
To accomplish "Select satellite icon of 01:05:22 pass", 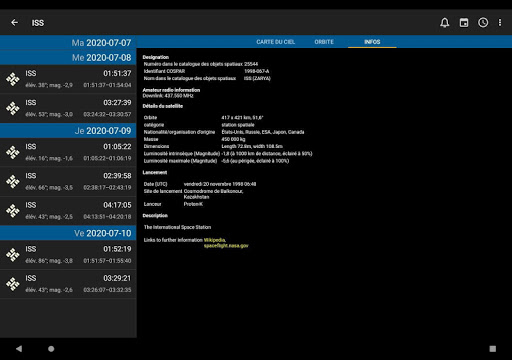I will pos(13,152).
